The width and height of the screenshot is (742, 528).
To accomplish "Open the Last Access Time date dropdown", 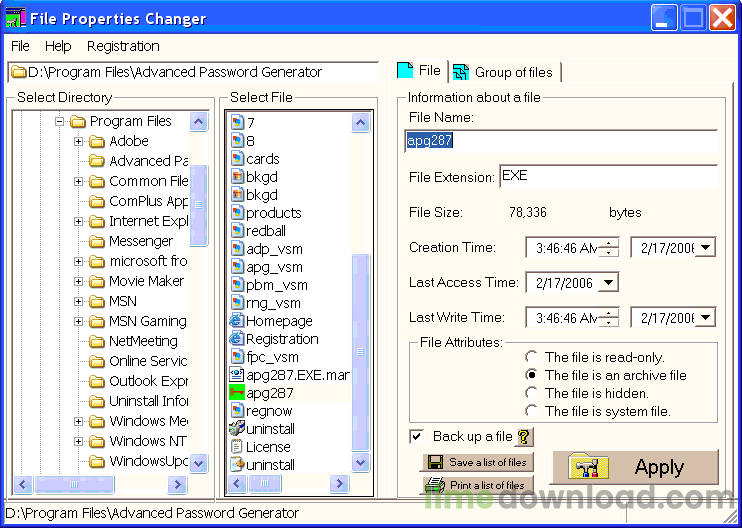I will coord(608,283).
